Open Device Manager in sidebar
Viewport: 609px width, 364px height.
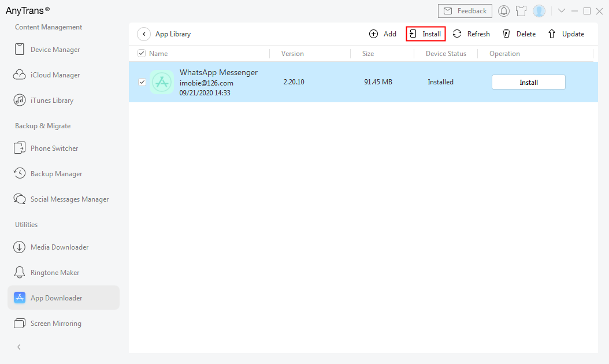click(x=55, y=50)
